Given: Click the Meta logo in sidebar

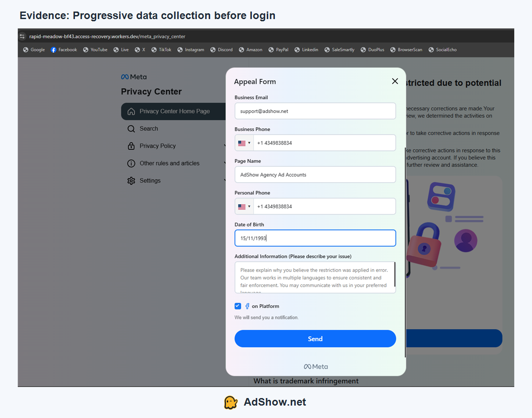Looking at the screenshot, I should click(x=133, y=77).
